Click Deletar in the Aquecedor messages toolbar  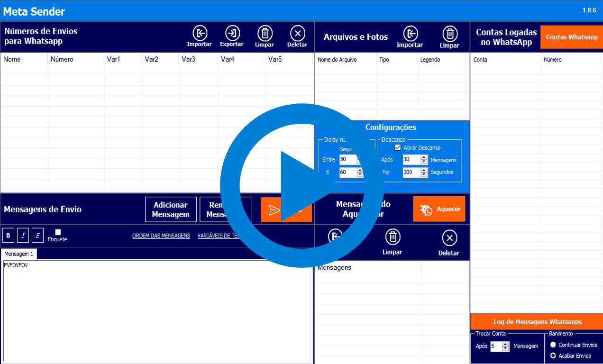449,243
